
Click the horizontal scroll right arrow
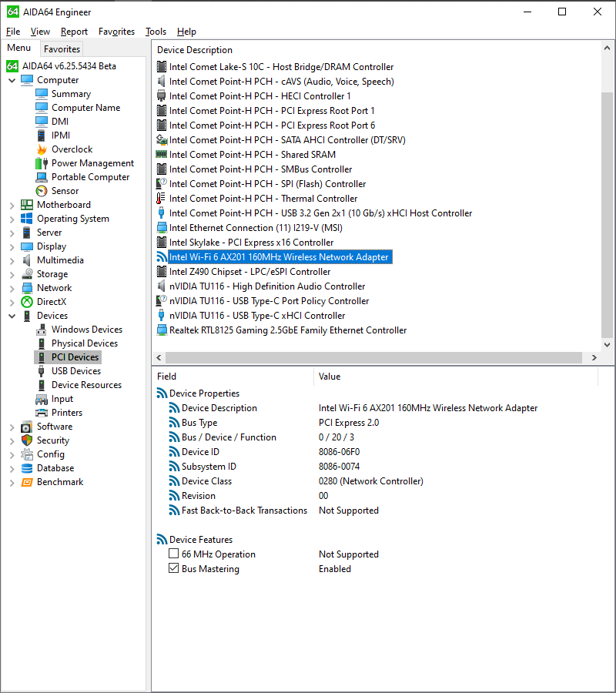point(594,357)
